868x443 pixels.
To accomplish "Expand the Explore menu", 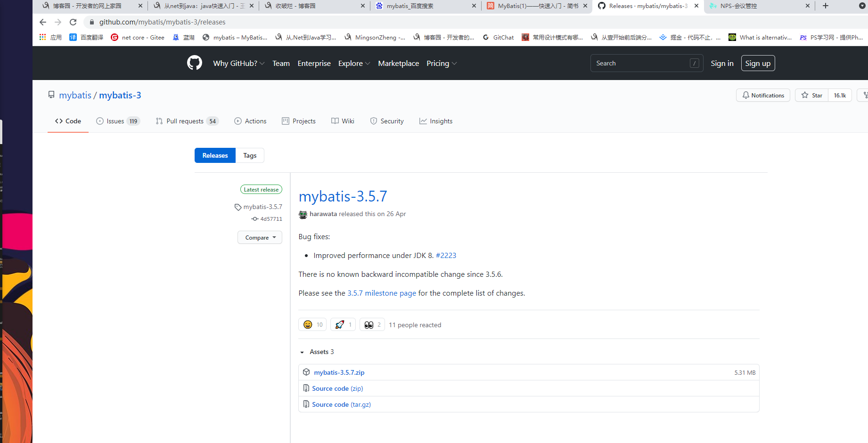I will [x=354, y=63].
